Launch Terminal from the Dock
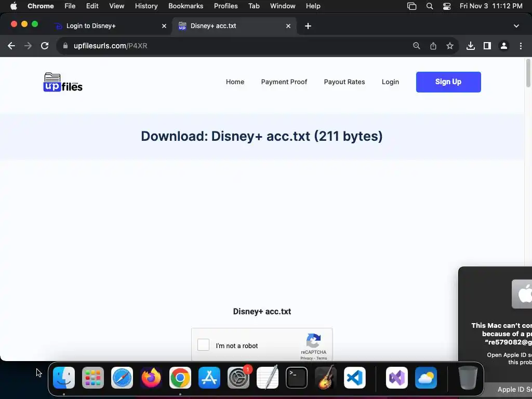The width and height of the screenshot is (532, 399). tap(297, 378)
